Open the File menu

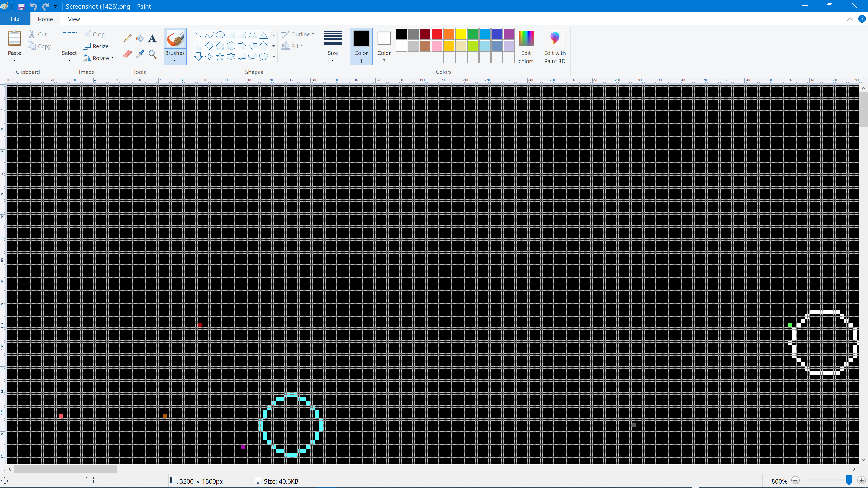pos(15,19)
